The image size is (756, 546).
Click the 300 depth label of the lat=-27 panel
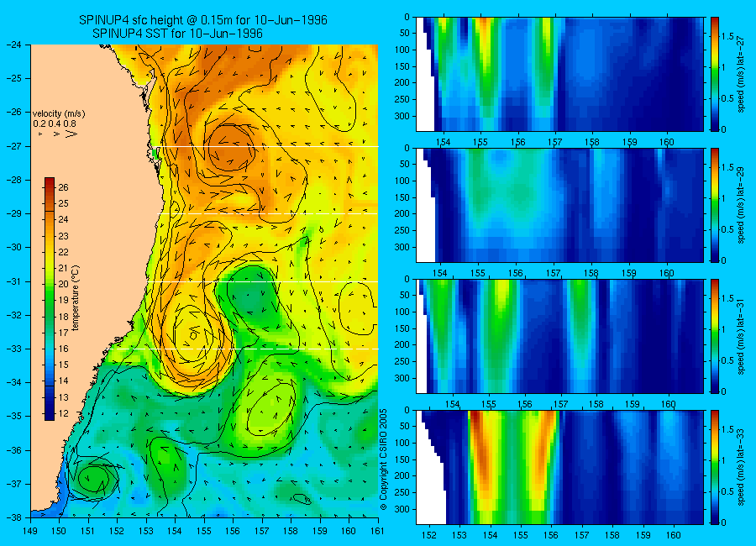(402, 116)
